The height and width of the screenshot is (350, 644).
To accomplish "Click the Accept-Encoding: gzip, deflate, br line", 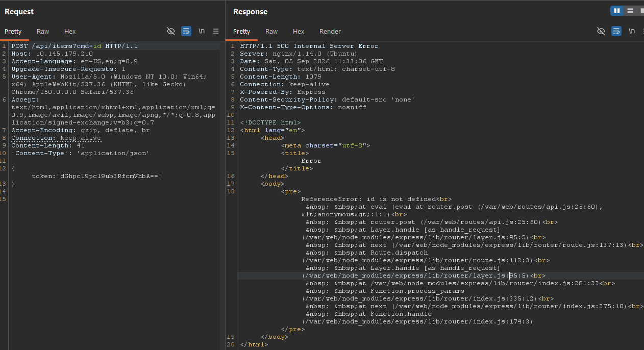I will [80, 130].
